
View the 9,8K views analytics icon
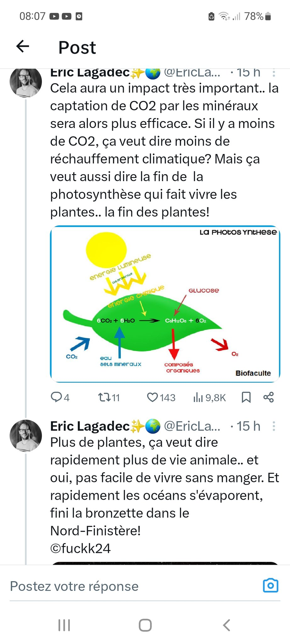pyautogui.click(x=198, y=397)
